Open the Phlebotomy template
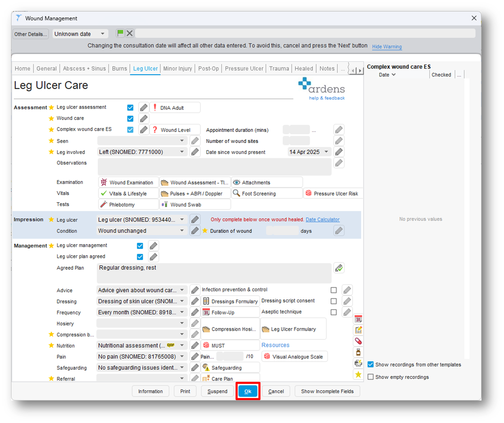 tap(129, 205)
